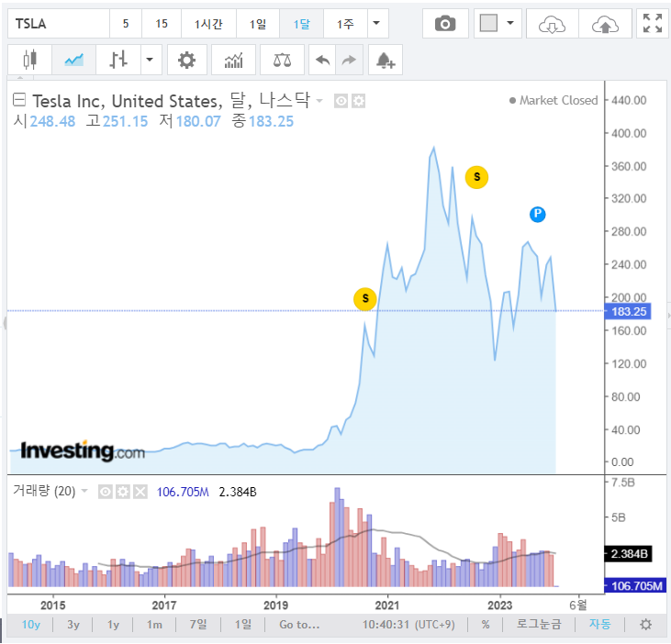671x644 pixels.
Task: Select the 15 minute interval
Action: click(162, 24)
